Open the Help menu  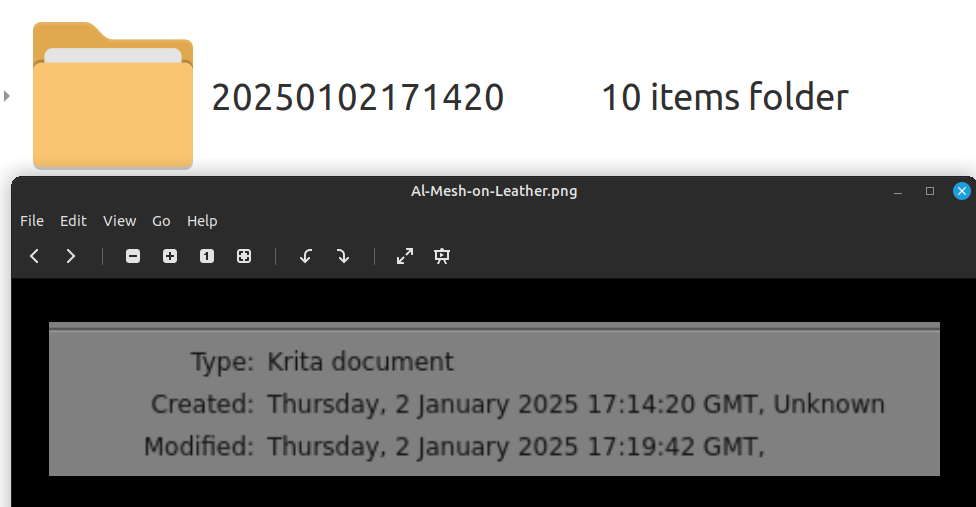click(202, 221)
